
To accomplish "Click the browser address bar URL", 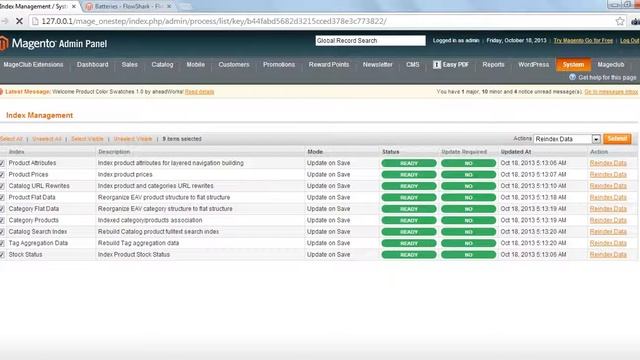I will pos(214,21).
